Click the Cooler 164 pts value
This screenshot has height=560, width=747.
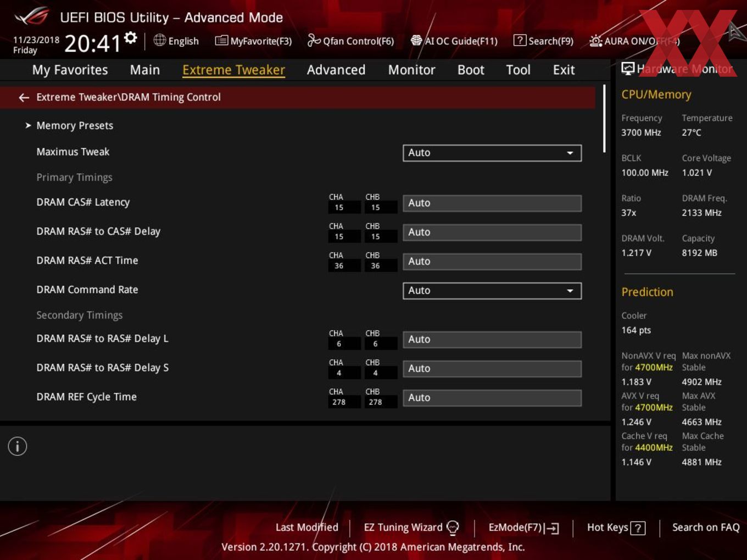[636, 330]
